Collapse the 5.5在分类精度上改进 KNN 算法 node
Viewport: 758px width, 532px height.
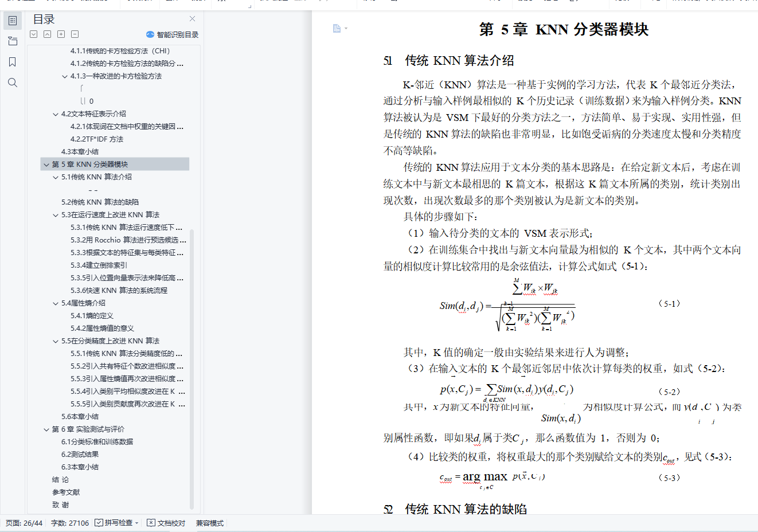(56, 341)
